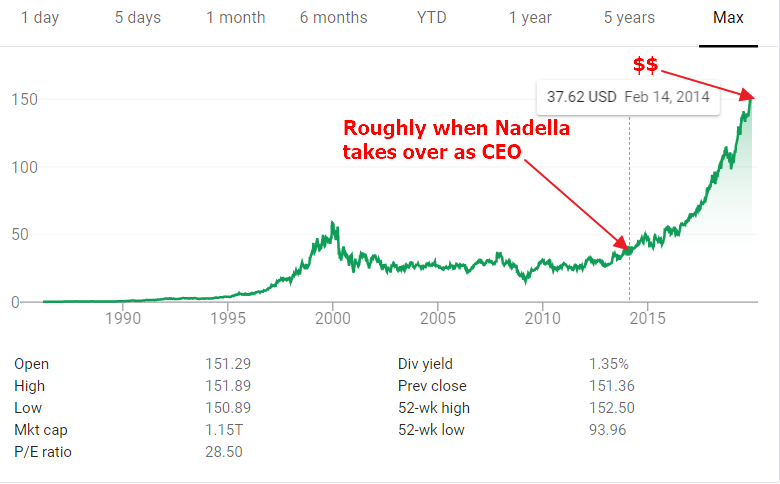The width and height of the screenshot is (780, 484).
Task: Select the 1 day range tab
Action: point(40,18)
